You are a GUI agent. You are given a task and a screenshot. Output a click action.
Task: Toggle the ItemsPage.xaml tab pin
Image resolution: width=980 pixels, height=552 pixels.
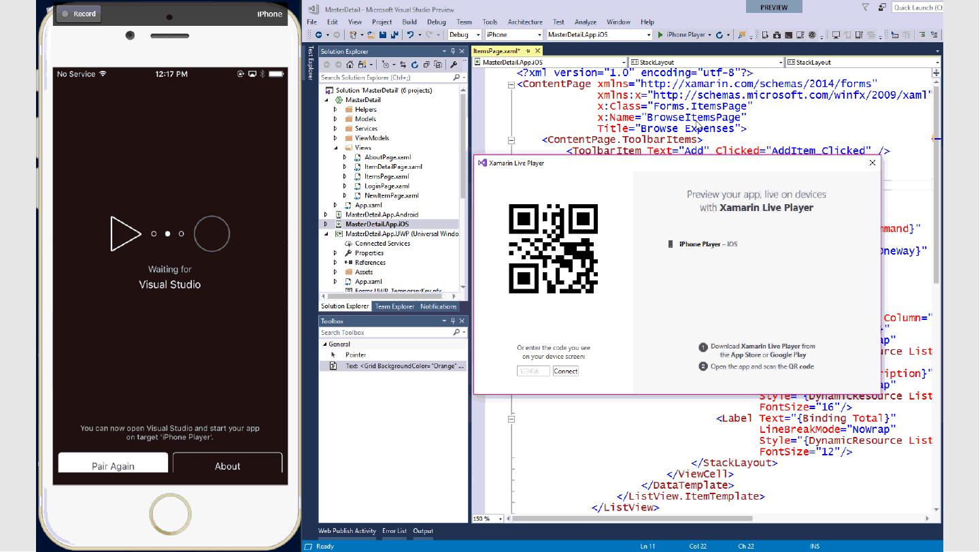click(528, 51)
